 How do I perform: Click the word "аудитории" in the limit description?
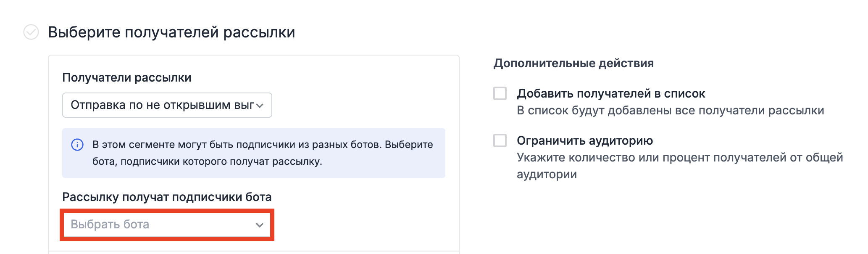pos(546,175)
